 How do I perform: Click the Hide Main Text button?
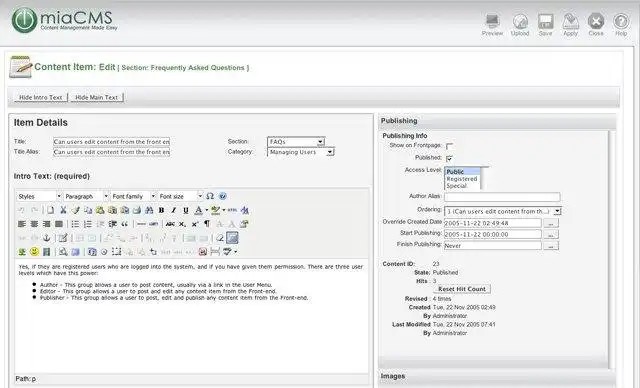click(x=97, y=98)
